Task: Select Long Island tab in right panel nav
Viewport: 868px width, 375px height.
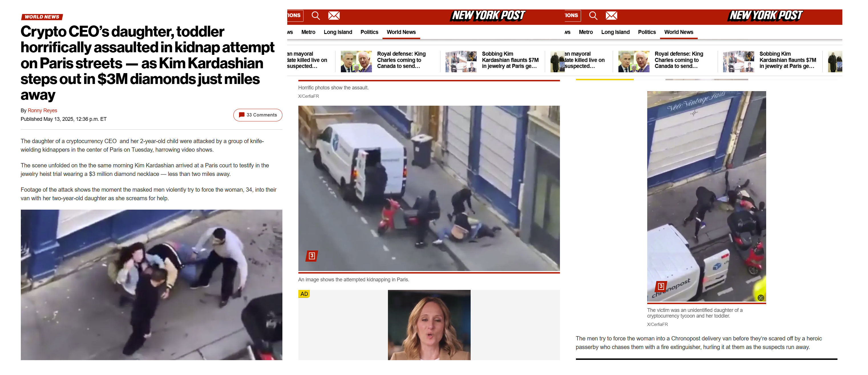Action: pos(616,32)
